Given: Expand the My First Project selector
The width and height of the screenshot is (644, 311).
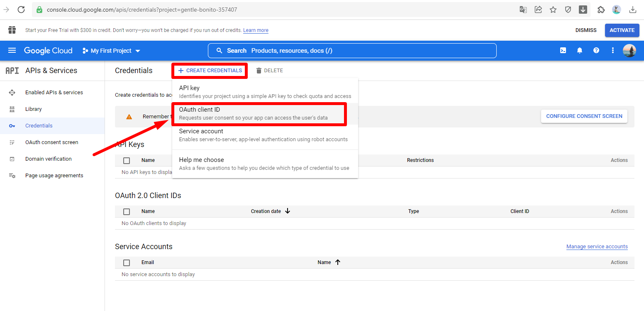Looking at the screenshot, I should [x=111, y=51].
